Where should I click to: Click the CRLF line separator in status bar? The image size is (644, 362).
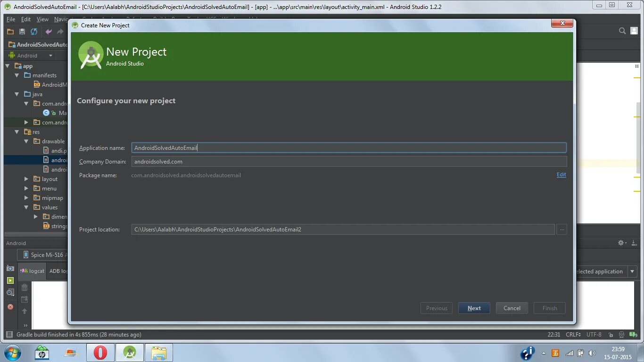[x=573, y=335]
